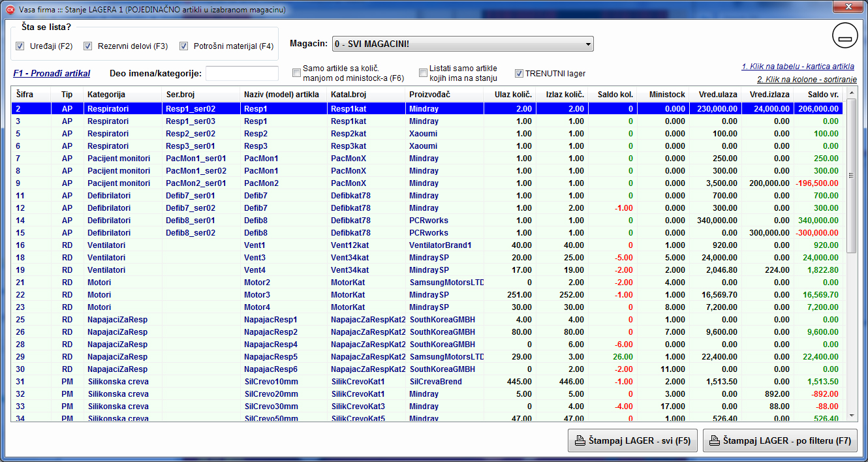Image resolution: width=868 pixels, height=462 pixels.
Task: Toggle the Rezervni delovi (F3) checkbox
Action: 88,46
